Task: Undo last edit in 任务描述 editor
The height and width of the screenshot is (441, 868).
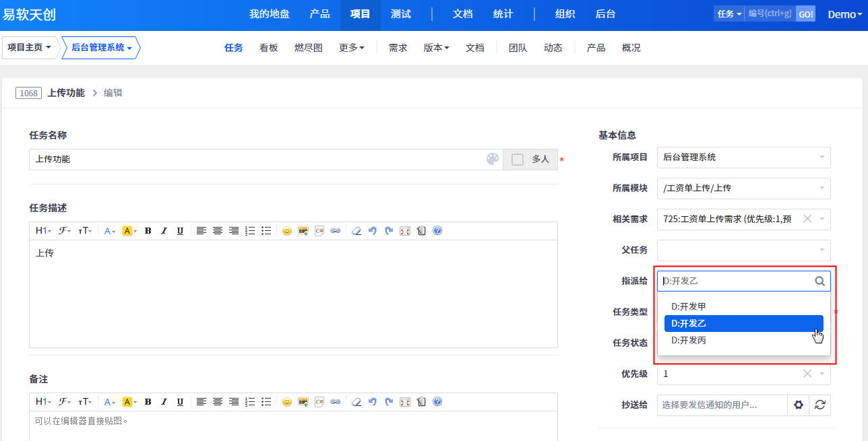Action: coord(373,231)
